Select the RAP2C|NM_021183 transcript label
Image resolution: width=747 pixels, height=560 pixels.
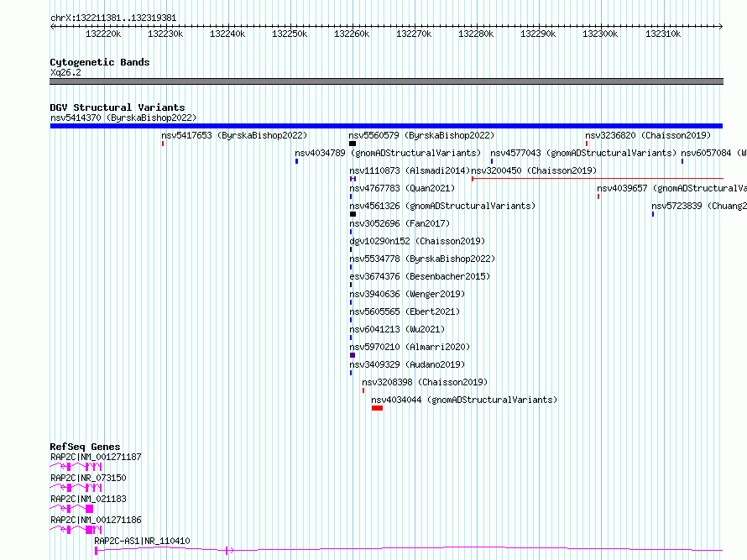click(88, 499)
